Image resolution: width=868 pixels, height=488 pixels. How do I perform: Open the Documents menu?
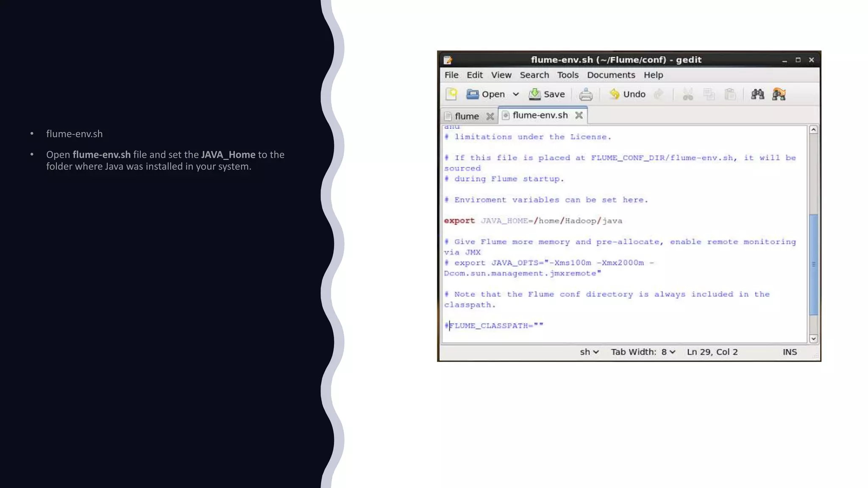tap(611, 75)
